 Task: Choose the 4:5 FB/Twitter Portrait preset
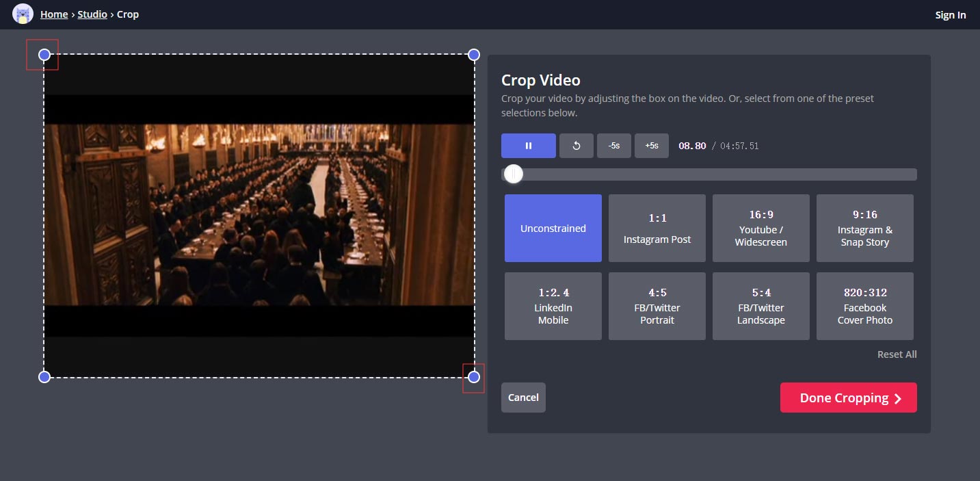(657, 306)
